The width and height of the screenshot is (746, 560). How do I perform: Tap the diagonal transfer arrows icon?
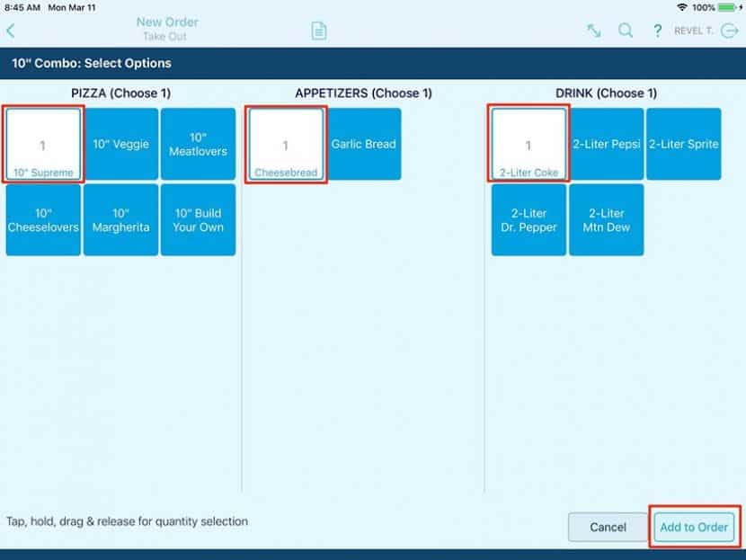tap(592, 30)
